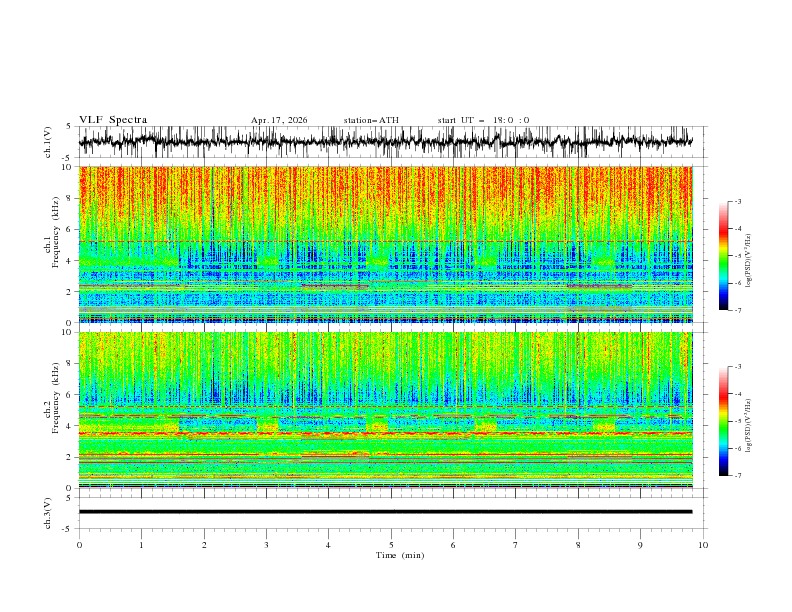Click inside the ch.2 spectrogram panel
The width and height of the screenshot is (792, 612).
[x=386, y=410]
